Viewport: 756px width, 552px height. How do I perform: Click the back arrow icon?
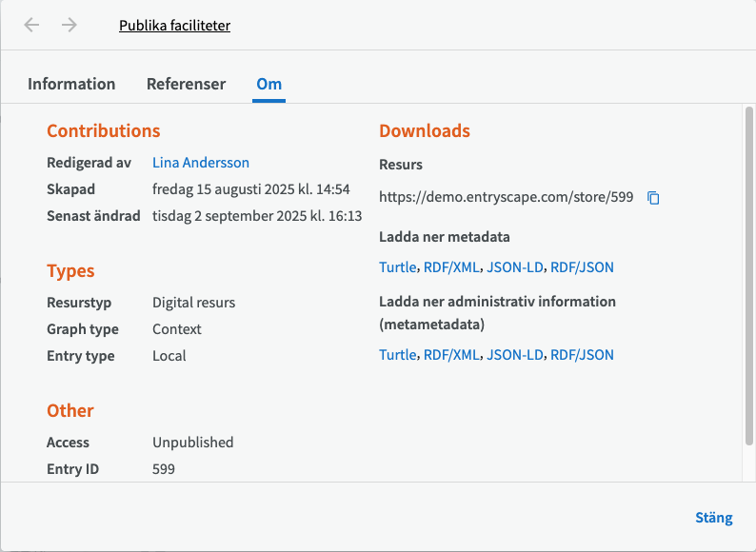32,25
